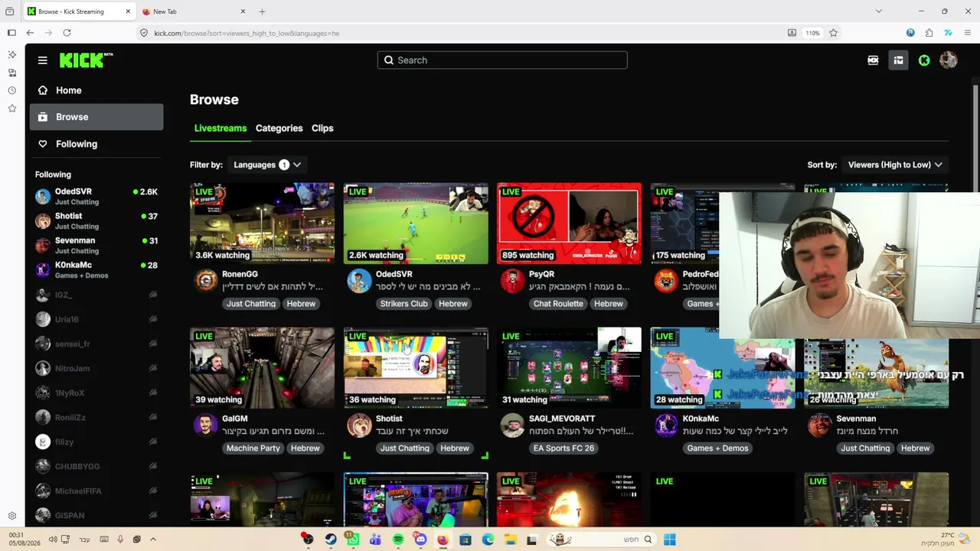Click the Shotist channel name under thumbnail
980x551 pixels.
(x=389, y=419)
